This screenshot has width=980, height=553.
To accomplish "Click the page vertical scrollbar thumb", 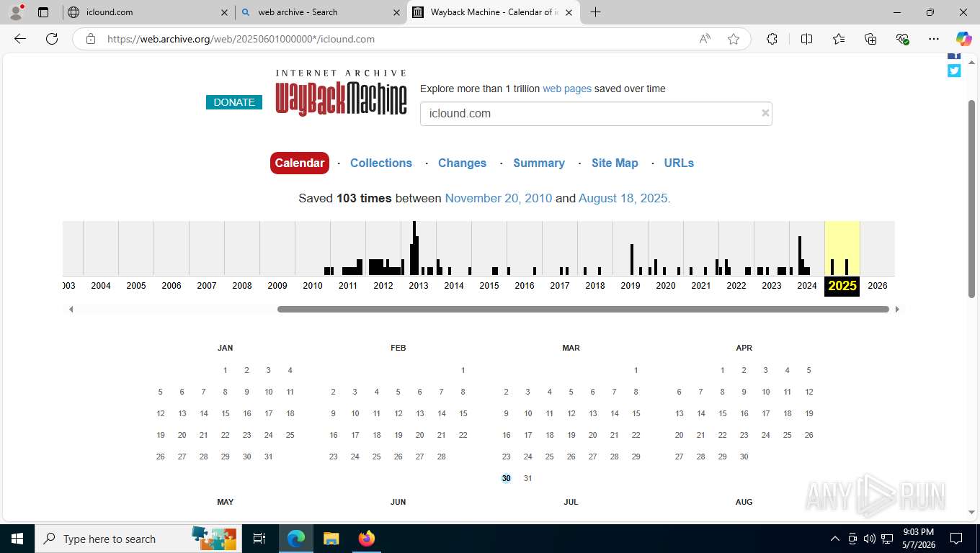I will click(x=971, y=198).
